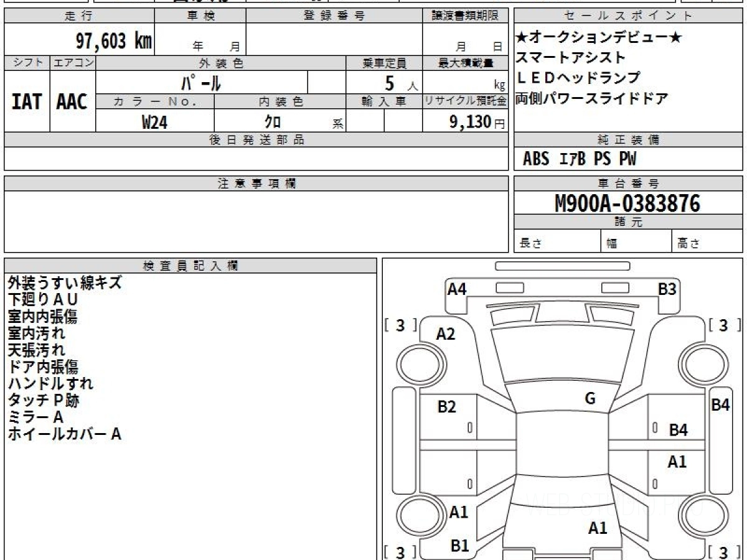
Task: Click the mileage value 97,603 km
Action: pos(113,41)
